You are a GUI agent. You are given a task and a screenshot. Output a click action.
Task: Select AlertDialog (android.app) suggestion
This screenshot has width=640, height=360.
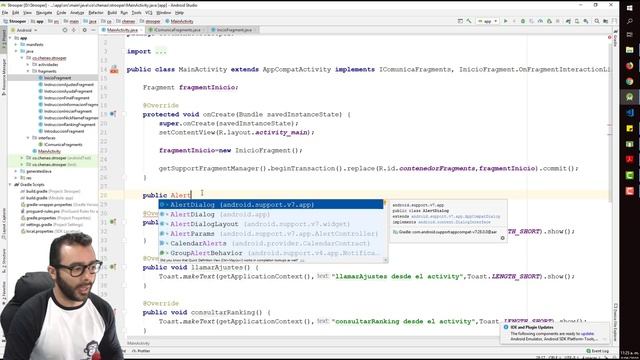click(x=271, y=214)
